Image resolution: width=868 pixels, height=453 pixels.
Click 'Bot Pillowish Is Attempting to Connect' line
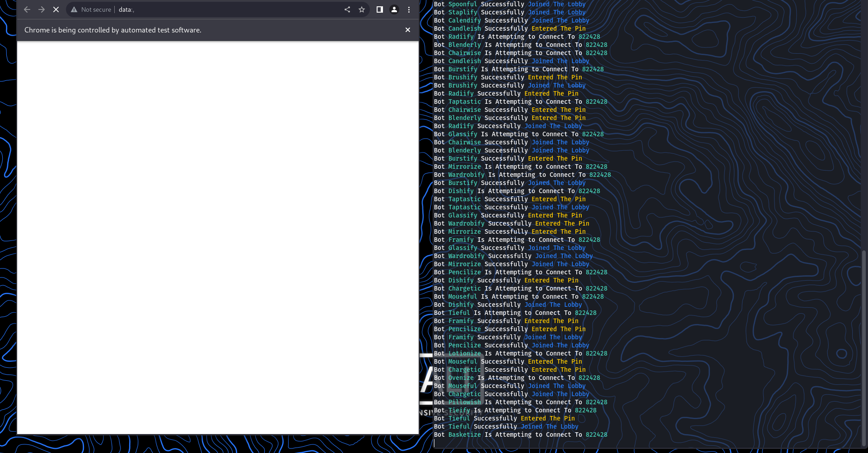tap(521, 402)
